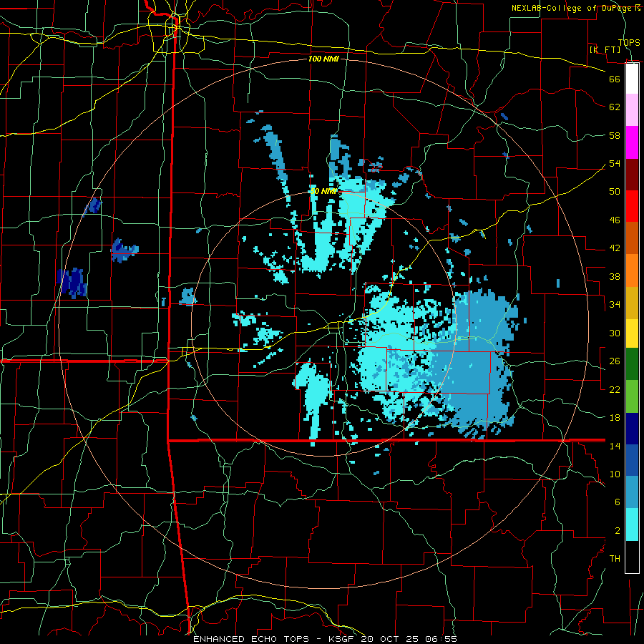The height and width of the screenshot is (644, 644).
Task: Click the "18" legend value
Action: [615, 418]
